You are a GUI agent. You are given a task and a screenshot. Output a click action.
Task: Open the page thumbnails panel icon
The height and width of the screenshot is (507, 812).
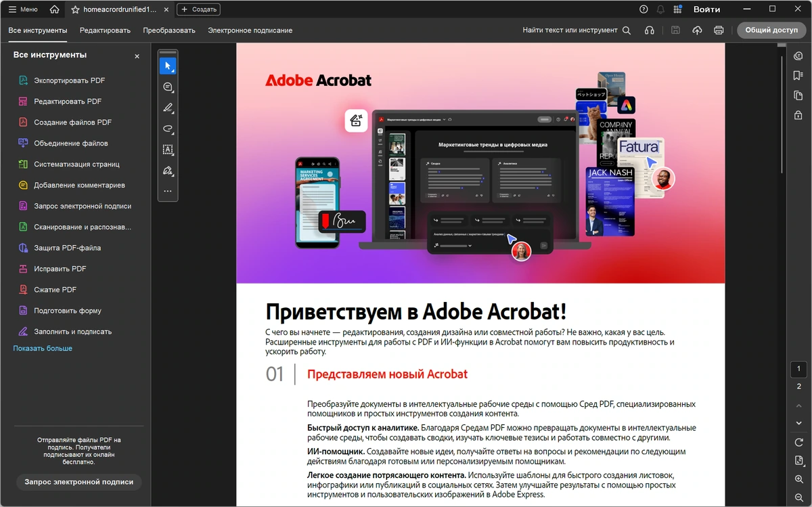(798, 95)
